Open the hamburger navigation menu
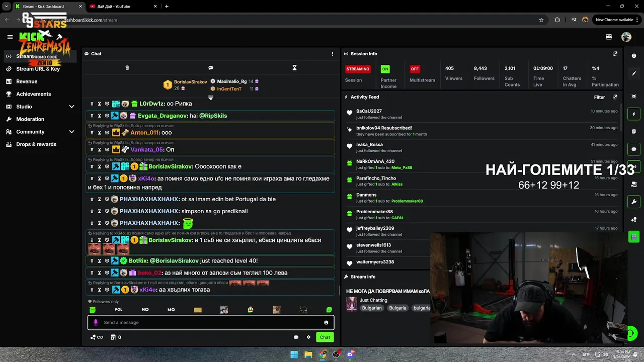The height and width of the screenshot is (362, 644). click(x=10, y=37)
